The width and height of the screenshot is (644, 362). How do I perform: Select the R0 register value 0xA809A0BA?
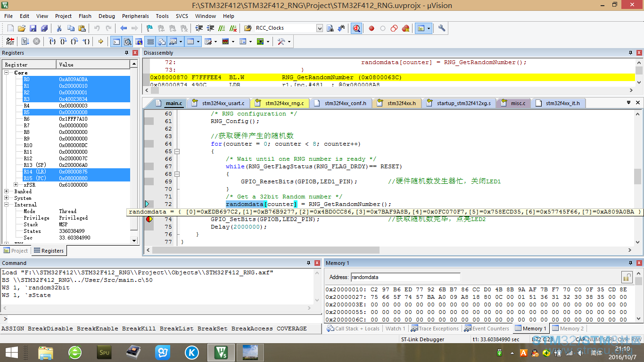(x=74, y=79)
